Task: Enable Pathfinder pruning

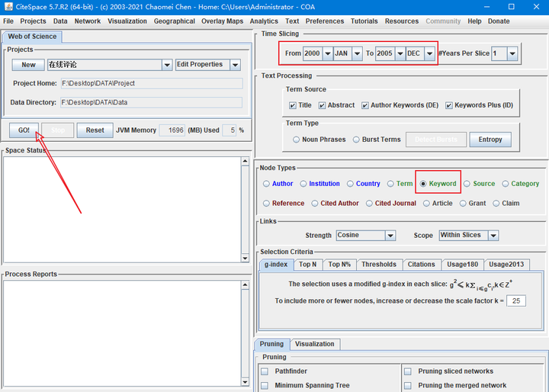Action: click(265, 371)
